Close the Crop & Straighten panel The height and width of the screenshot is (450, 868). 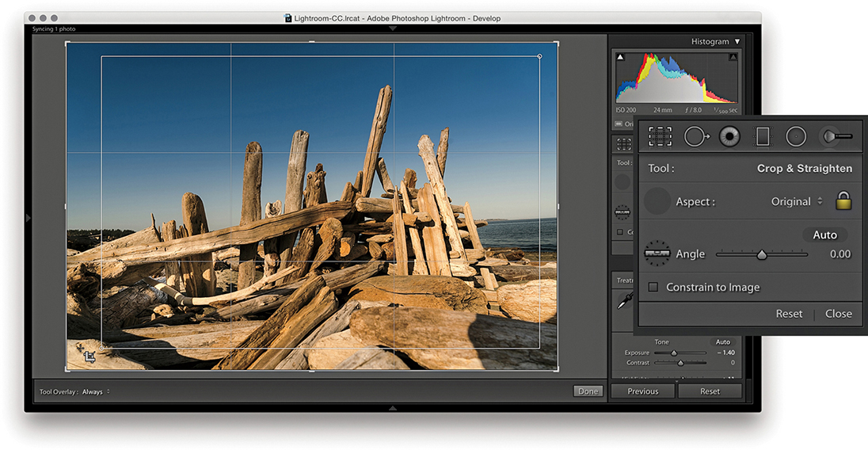pyautogui.click(x=839, y=314)
